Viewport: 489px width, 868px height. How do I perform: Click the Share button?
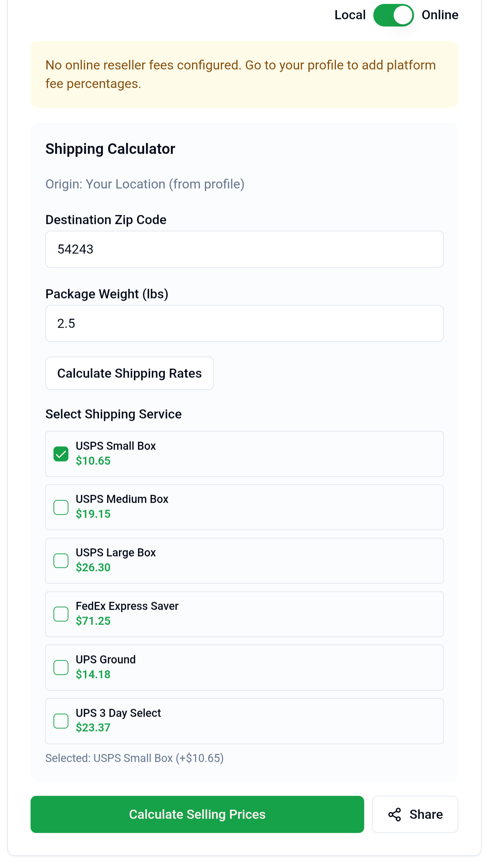[x=415, y=815]
